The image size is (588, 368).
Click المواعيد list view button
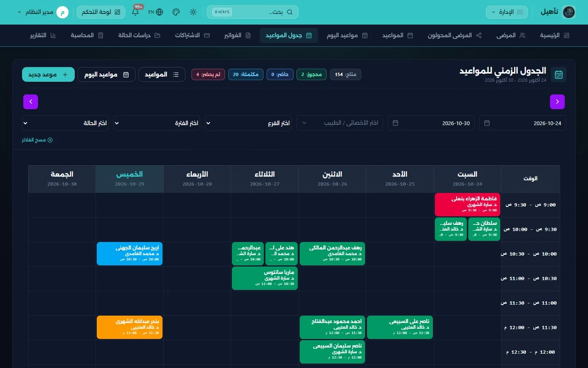[x=162, y=74]
